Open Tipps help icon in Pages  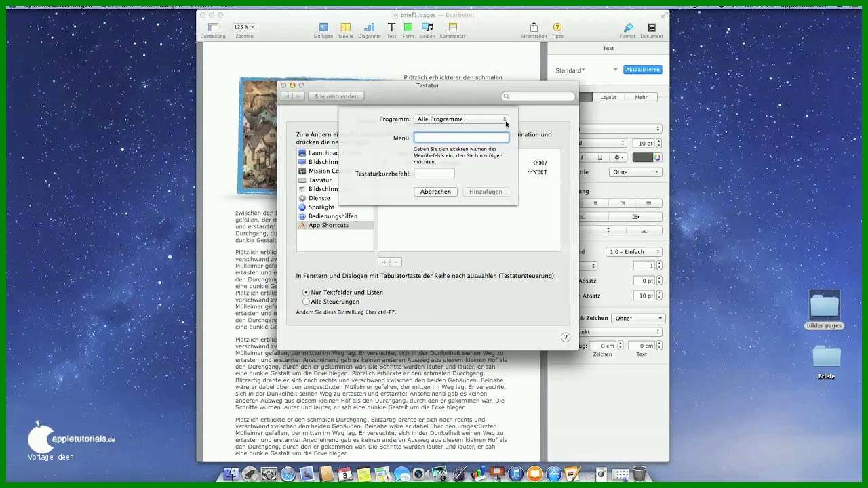click(557, 27)
